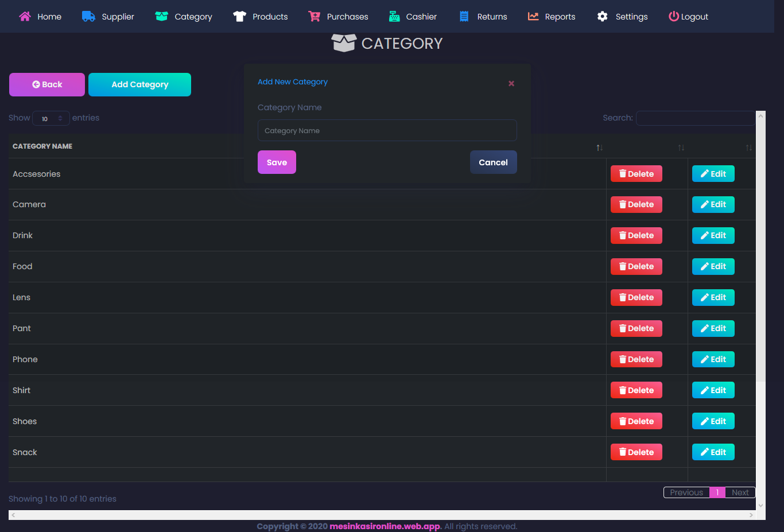Open the Home menu item
Viewport: 784px width, 532px height.
49,17
